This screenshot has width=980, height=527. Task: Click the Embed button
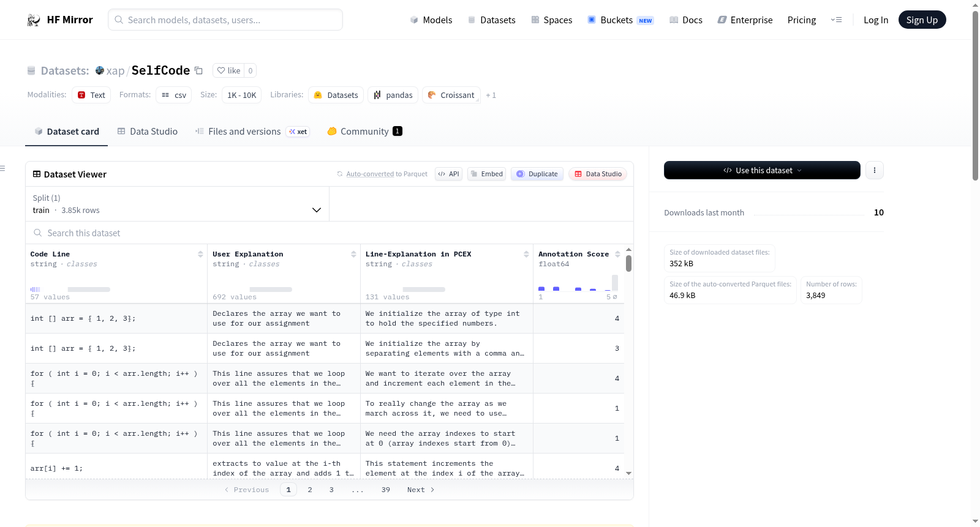486,174
